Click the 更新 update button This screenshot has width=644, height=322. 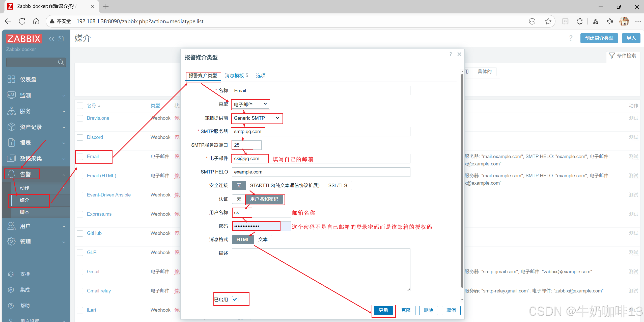click(383, 310)
